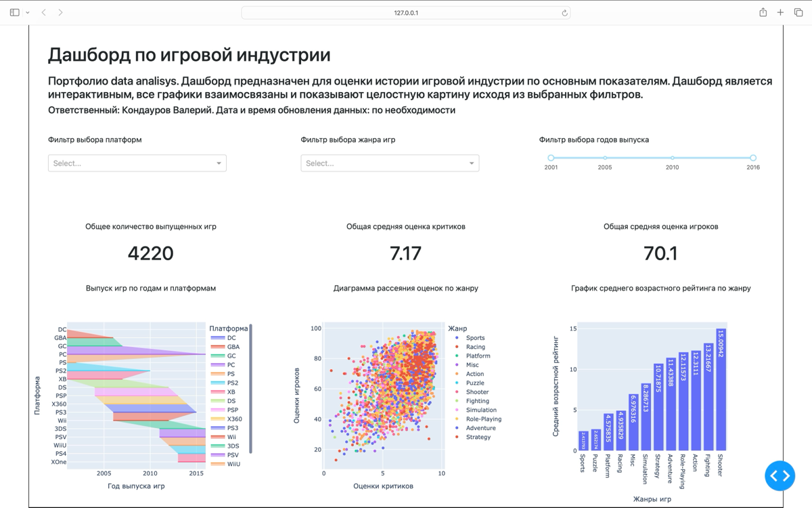Select 2010 mark on year slider

tap(672, 158)
